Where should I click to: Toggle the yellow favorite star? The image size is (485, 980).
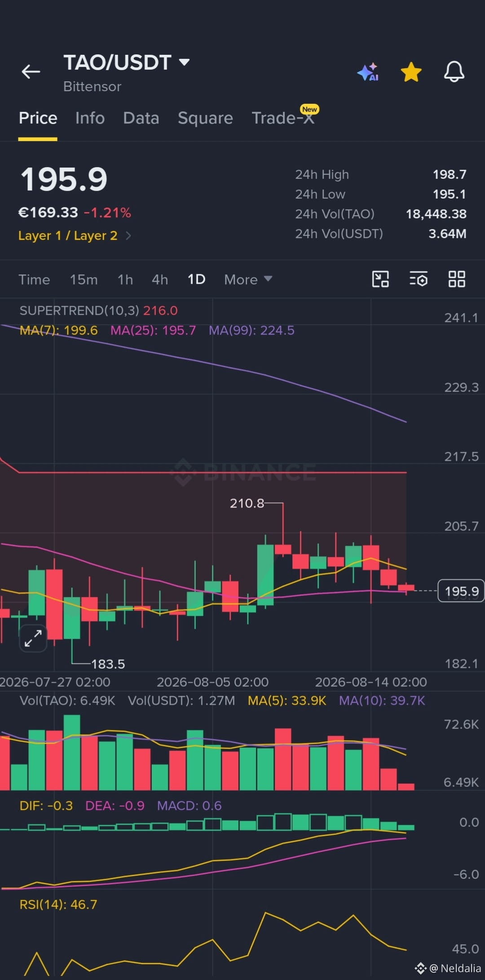[411, 72]
